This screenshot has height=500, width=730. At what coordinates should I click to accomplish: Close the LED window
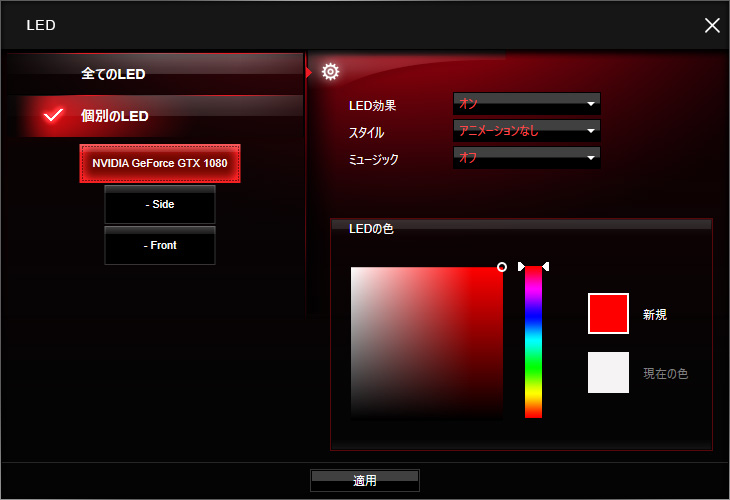712,25
